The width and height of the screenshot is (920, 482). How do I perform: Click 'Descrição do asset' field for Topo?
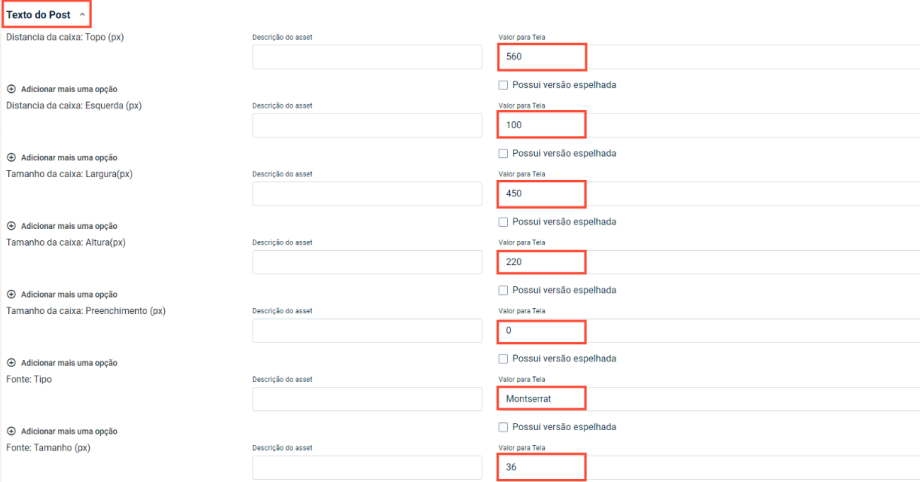coord(367,57)
